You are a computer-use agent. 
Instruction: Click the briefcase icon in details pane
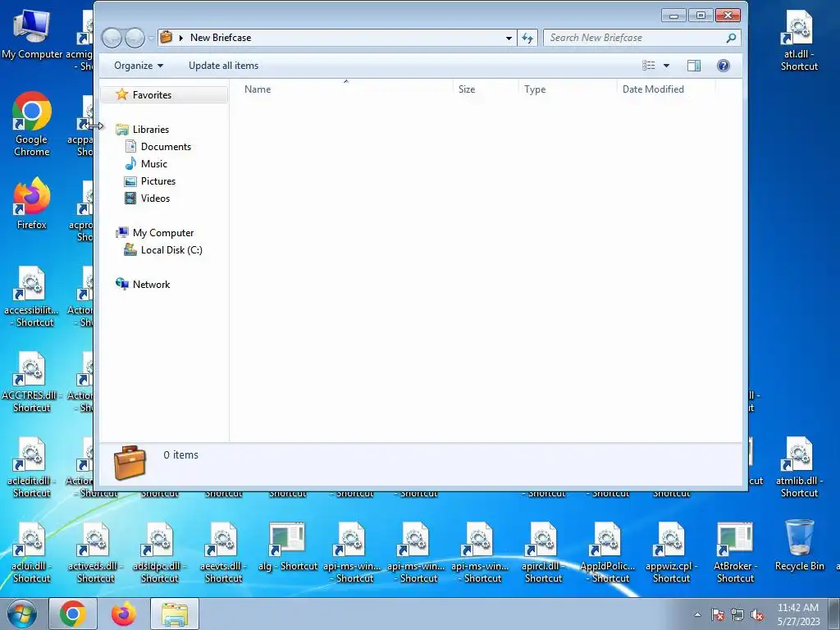[130, 462]
